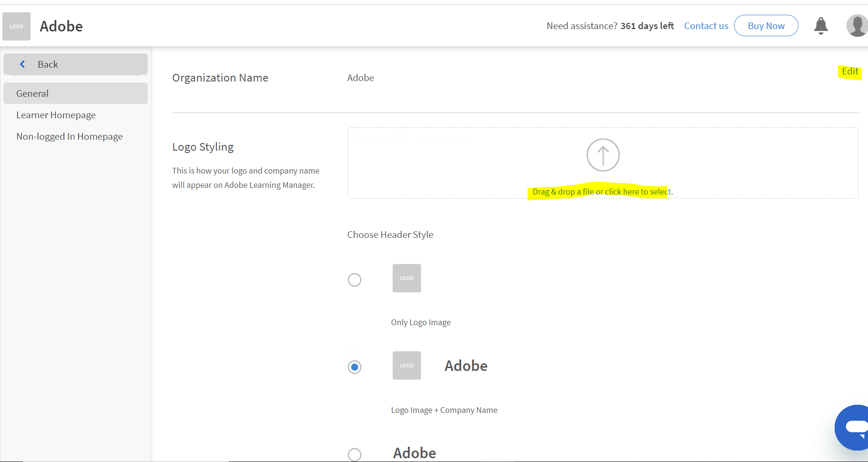Select Logo Image + Company Name radio button
Screen dimensions: 868x462
coord(355,367)
